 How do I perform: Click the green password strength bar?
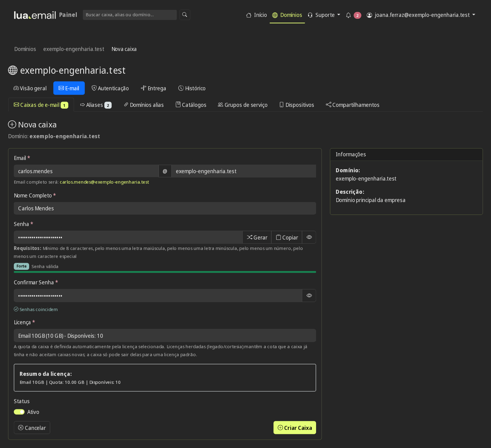pyautogui.click(x=165, y=272)
